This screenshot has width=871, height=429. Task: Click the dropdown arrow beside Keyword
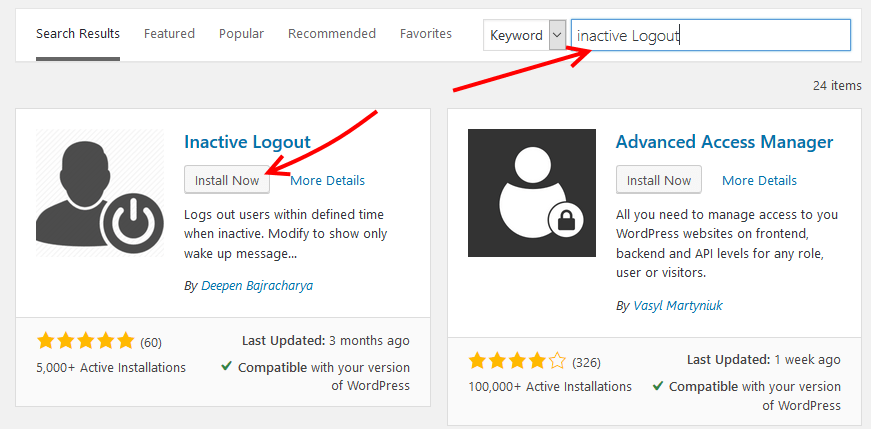pyautogui.click(x=557, y=36)
